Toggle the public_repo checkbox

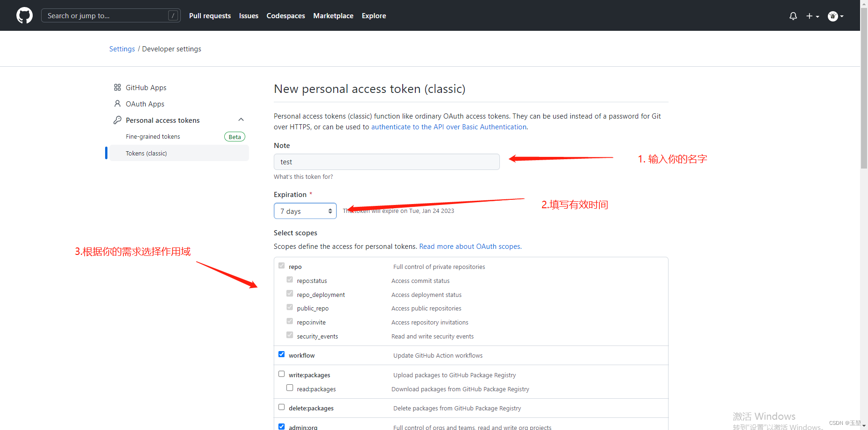290,307
